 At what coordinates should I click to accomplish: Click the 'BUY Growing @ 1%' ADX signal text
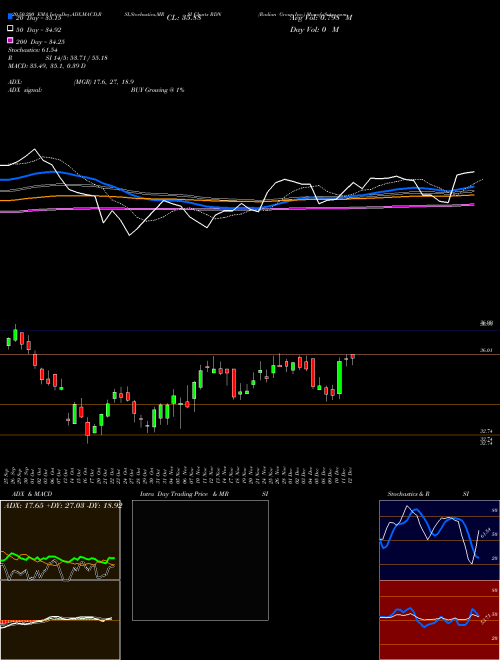click(x=157, y=90)
